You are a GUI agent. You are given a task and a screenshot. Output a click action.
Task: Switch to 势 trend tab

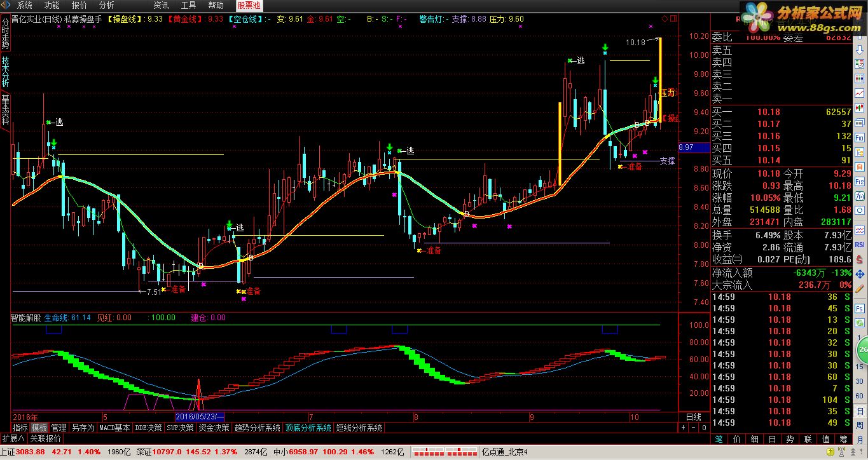[x=790, y=439]
